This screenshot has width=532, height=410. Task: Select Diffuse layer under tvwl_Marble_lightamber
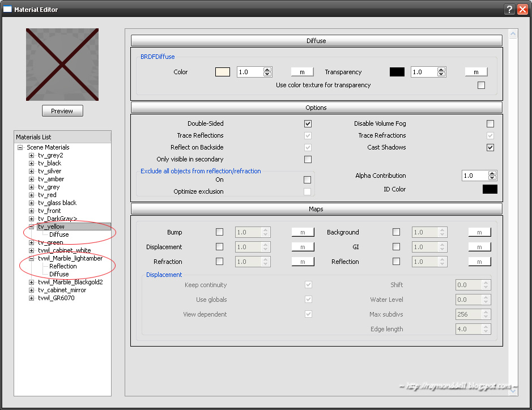pos(59,274)
